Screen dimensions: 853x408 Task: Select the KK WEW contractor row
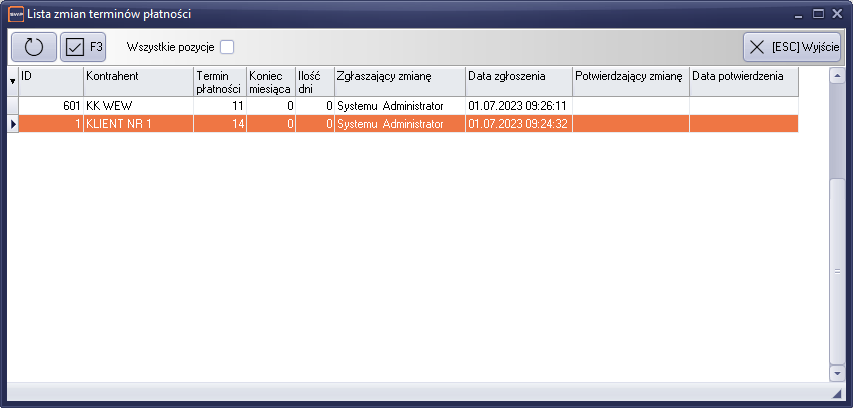pyautogui.click(x=138, y=105)
